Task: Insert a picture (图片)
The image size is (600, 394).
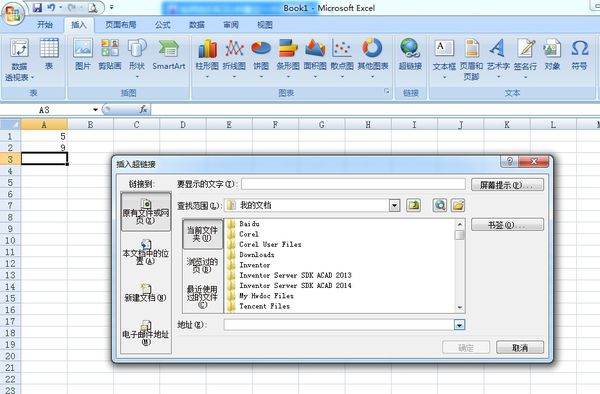Action: tap(83, 54)
